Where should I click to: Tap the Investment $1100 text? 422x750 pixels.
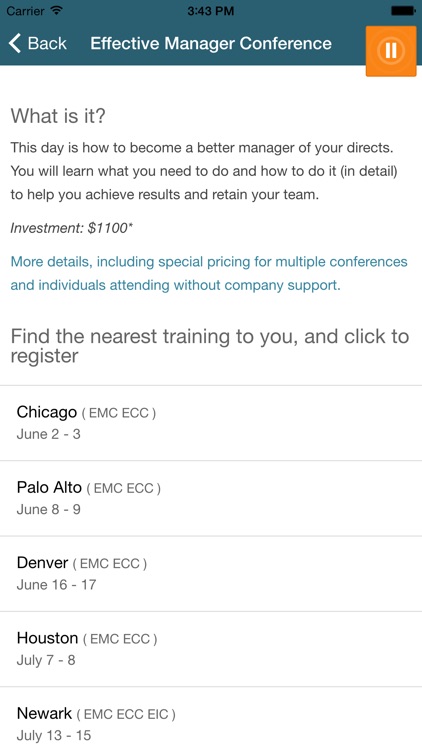click(x=72, y=229)
